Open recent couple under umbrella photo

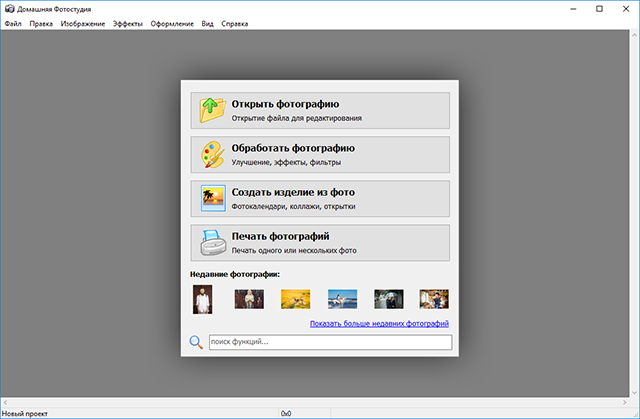(x=389, y=299)
